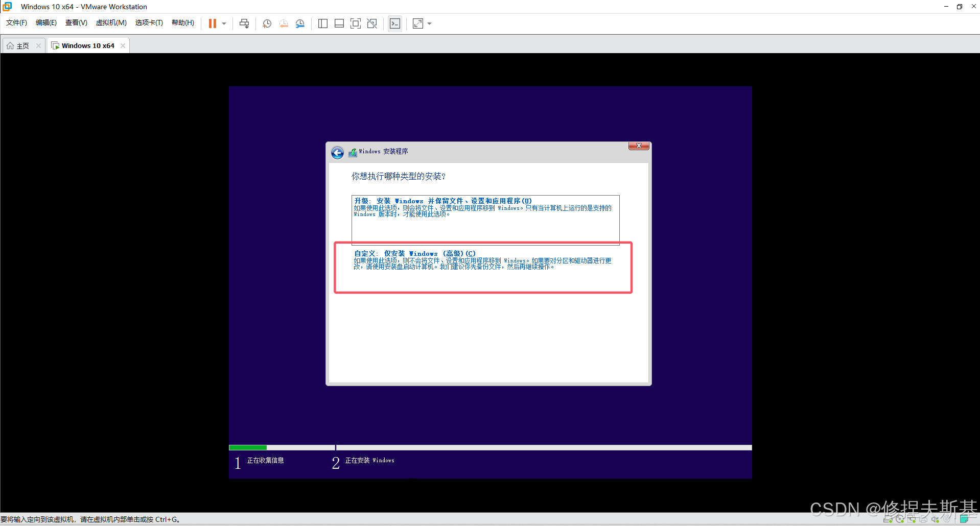Open the 虚拟机(M) menu

[x=111, y=22]
